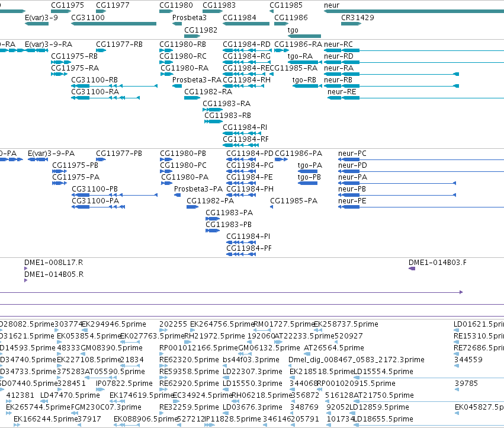The height and width of the screenshot is (428, 504).
Task: Select transcript neur-RE
Action: click(342, 92)
